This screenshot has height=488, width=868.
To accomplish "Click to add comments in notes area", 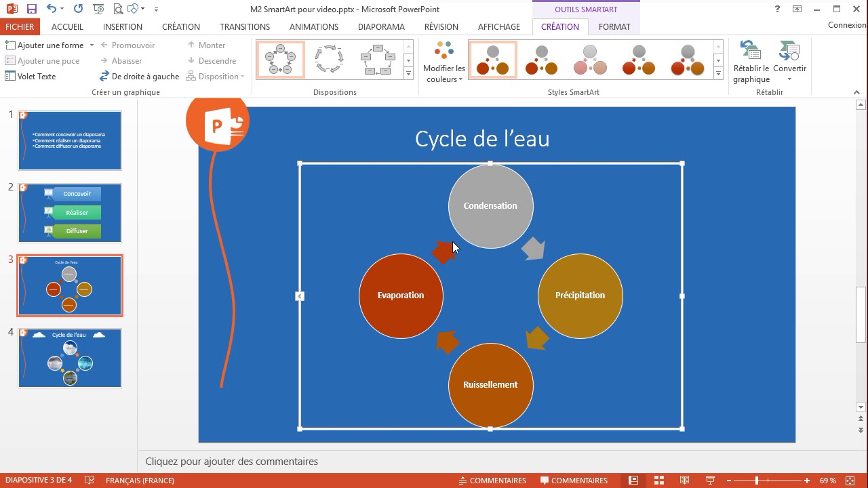I will coord(232,462).
